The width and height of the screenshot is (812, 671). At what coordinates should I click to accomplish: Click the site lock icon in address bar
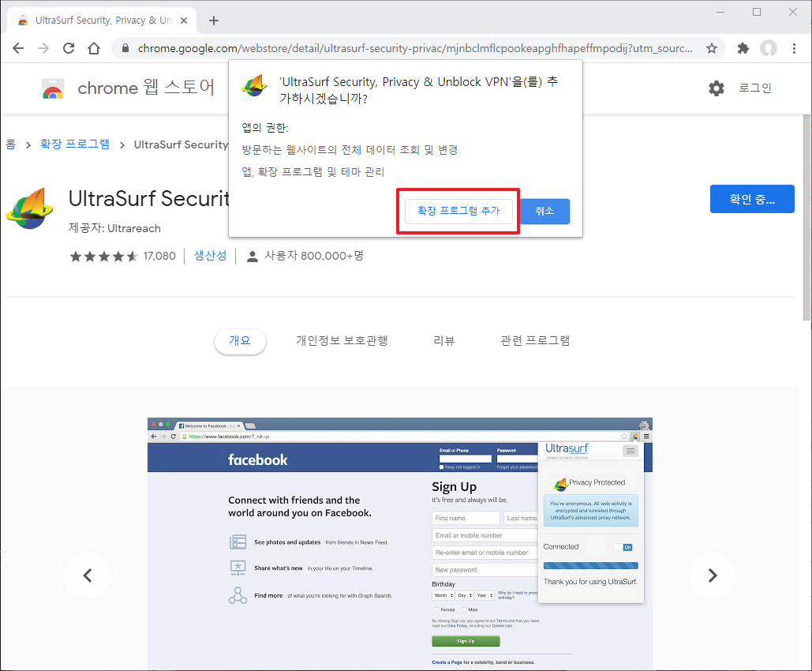(x=125, y=48)
